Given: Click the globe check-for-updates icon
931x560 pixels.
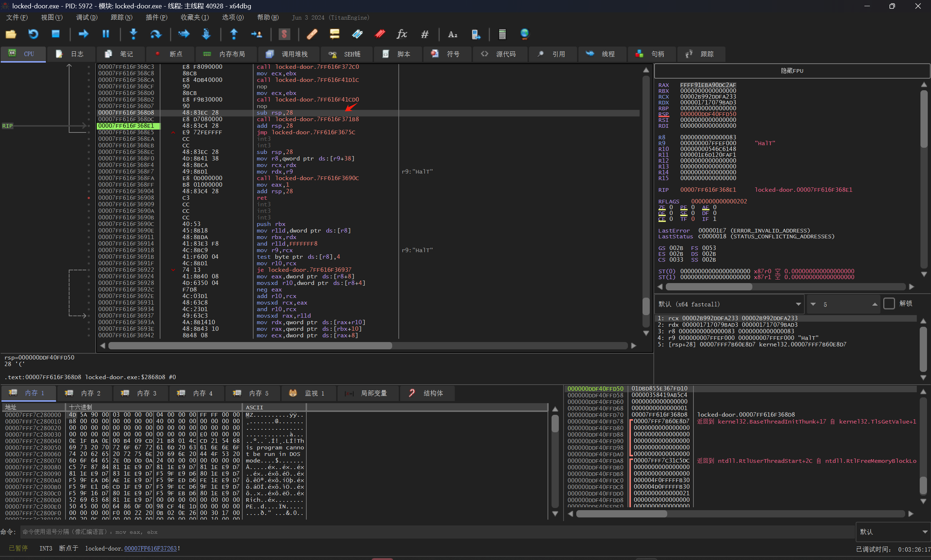Looking at the screenshot, I should 524,34.
